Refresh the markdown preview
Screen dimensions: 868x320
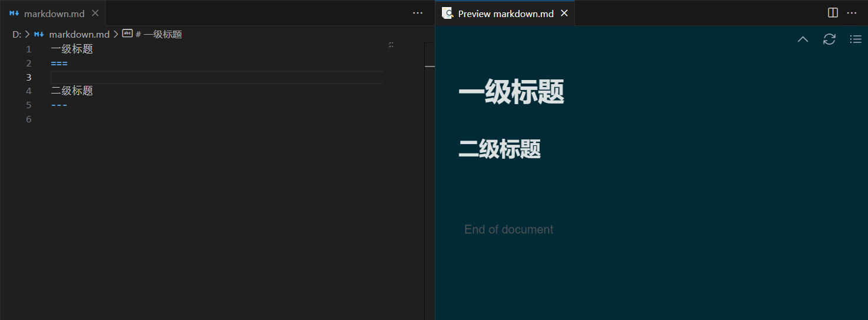click(829, 39)
